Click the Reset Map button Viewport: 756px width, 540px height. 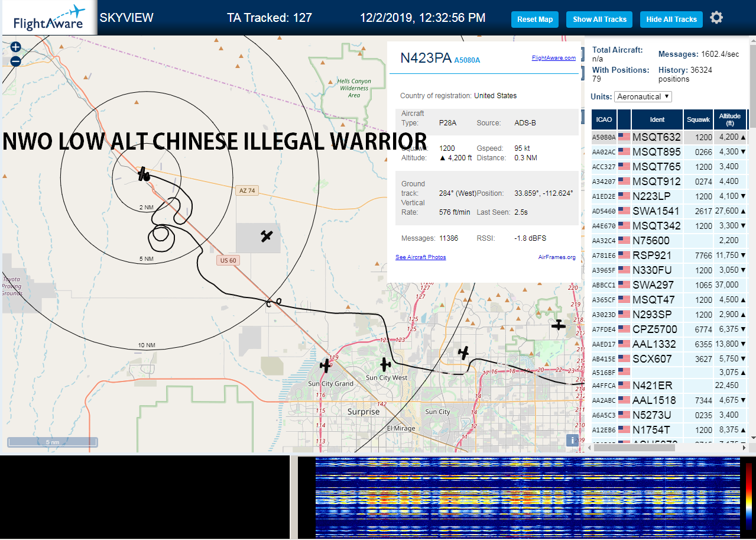pos(535,20)
